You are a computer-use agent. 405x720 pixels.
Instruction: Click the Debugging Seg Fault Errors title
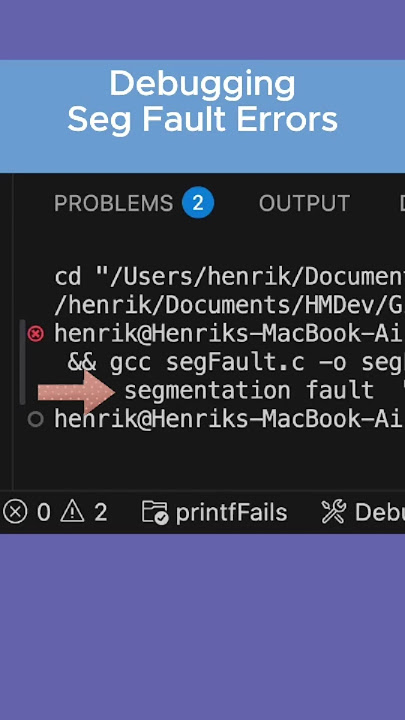coord(202,102)
